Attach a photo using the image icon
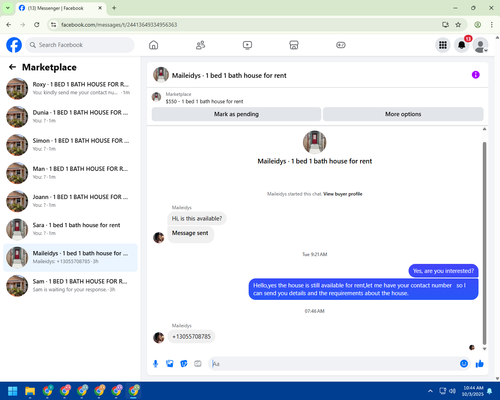500x400 pixels. (170, 364)
